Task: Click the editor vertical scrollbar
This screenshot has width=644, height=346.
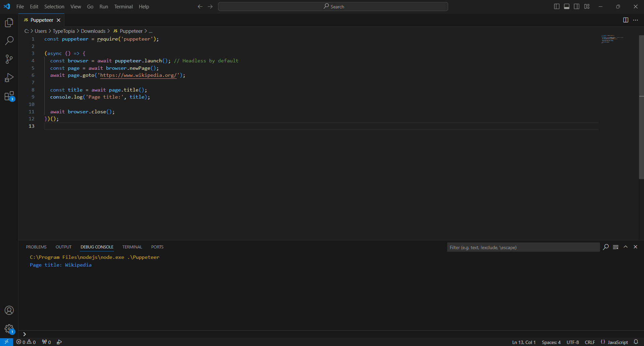Action: [x=641, y=107]
